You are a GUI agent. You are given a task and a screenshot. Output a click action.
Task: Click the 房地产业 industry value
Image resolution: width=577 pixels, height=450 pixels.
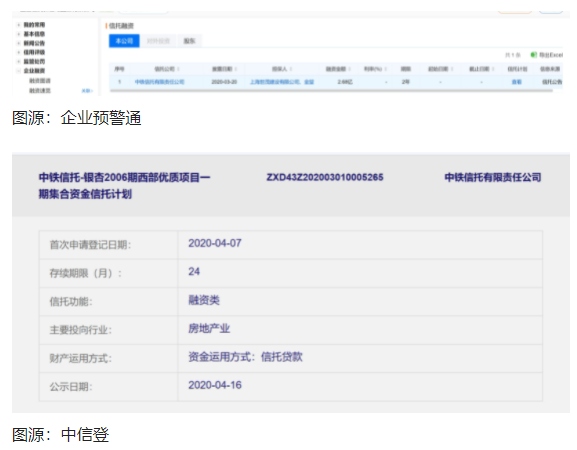pos(209,328)
